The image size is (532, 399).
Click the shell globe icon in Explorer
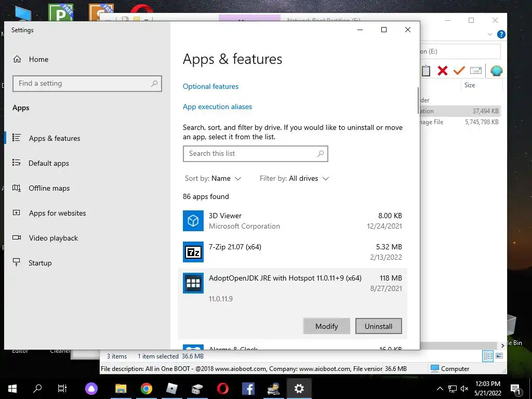click(496, 71)
